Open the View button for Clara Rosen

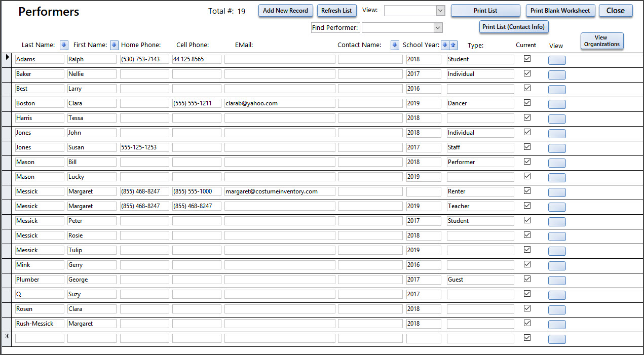(557, 310)
